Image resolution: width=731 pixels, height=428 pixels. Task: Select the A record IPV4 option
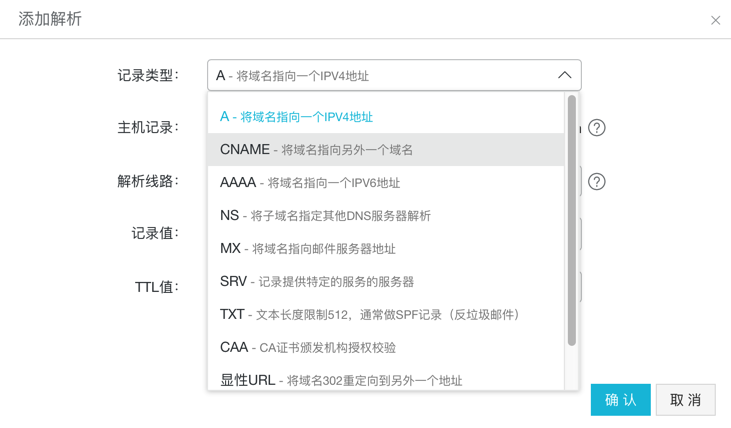click(296, 117)
